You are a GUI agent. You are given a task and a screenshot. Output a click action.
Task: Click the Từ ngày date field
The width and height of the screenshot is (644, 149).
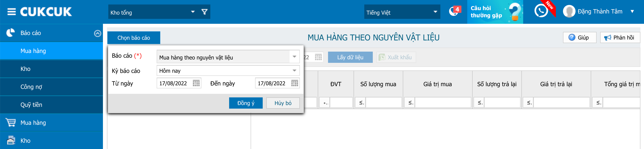(175, 83)
